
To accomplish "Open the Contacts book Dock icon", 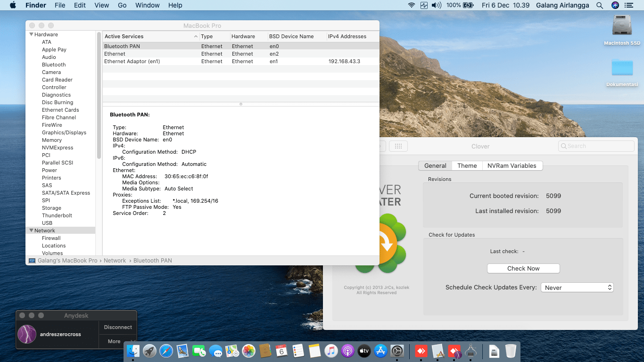I will pos(265,351).
